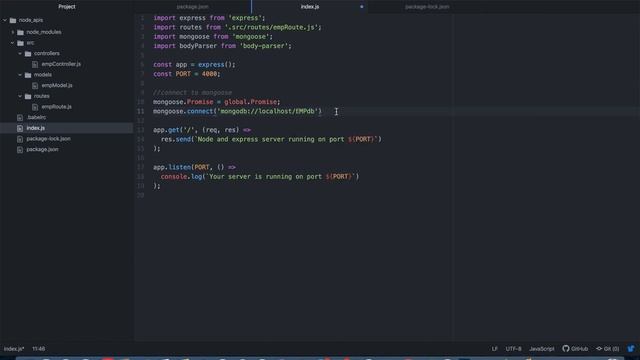Click the empController.js file icon
This screenshot has width=640, height=360.
coord(35,64)
